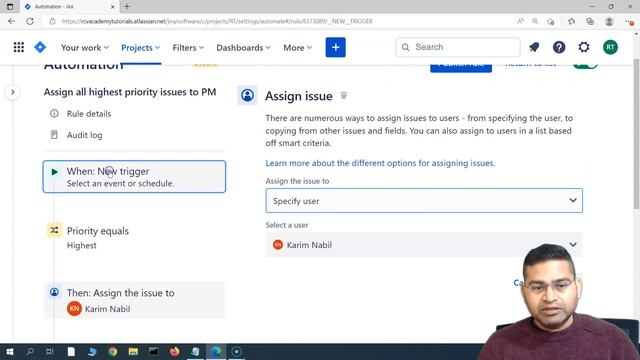Click the page vertical scrollbar
This screenshot has width=640, height=360.
(636, 135)
